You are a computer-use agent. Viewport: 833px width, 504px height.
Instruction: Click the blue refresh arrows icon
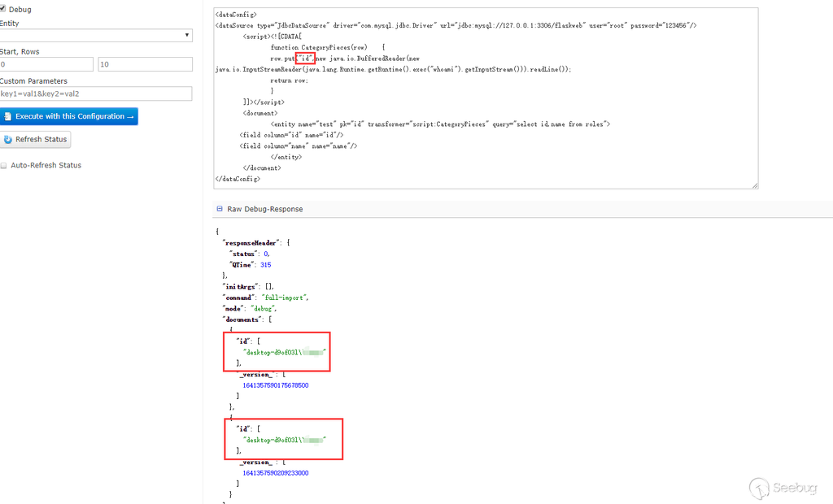pos(8,140)
